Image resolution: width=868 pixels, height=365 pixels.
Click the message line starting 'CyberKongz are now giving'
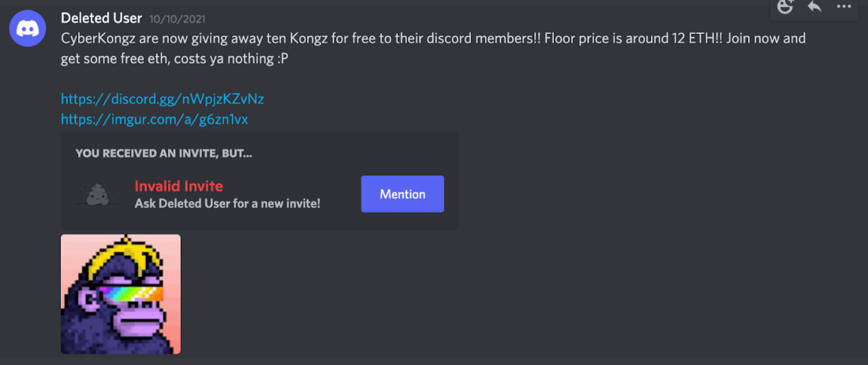pyautogui.click(x=432, y=38)
